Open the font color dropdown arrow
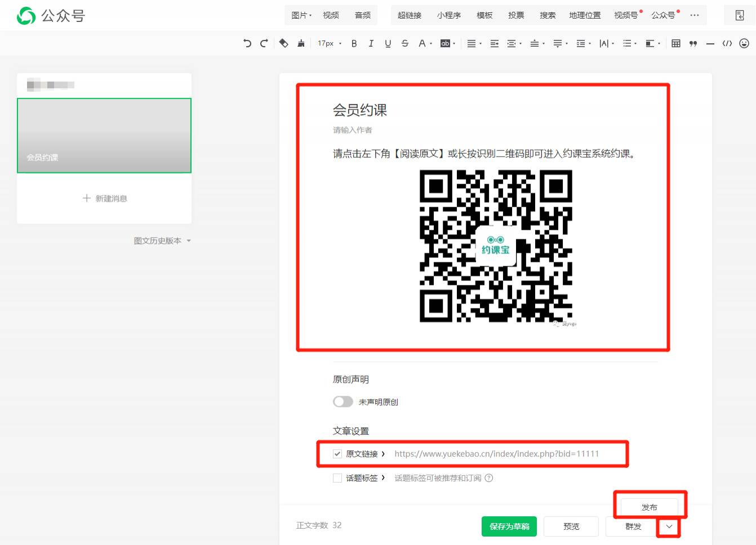The height and width of the screenshot is (545, 756). click(x=431, y=43)
